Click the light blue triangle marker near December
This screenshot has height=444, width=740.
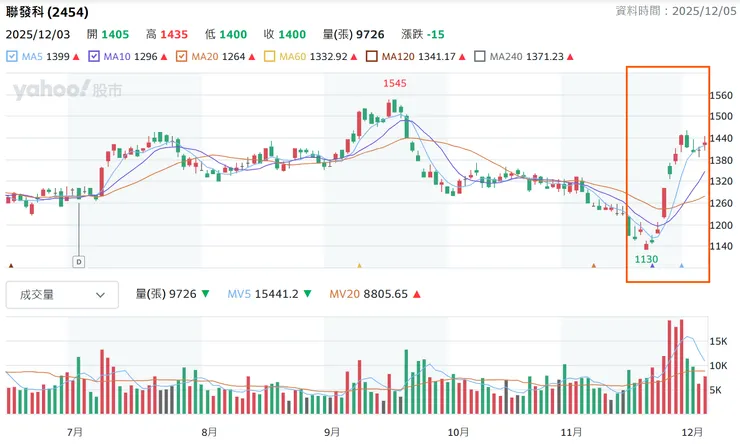tap(681, 266)
